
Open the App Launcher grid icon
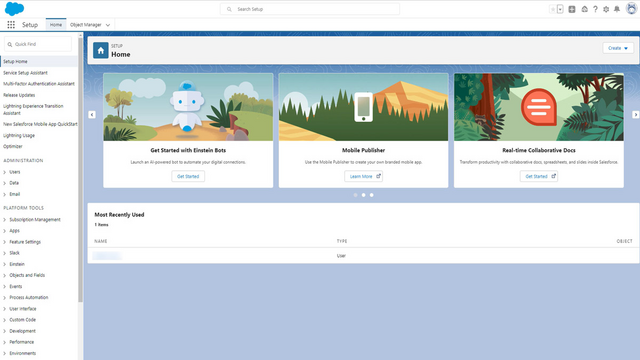tap(11, 25)
